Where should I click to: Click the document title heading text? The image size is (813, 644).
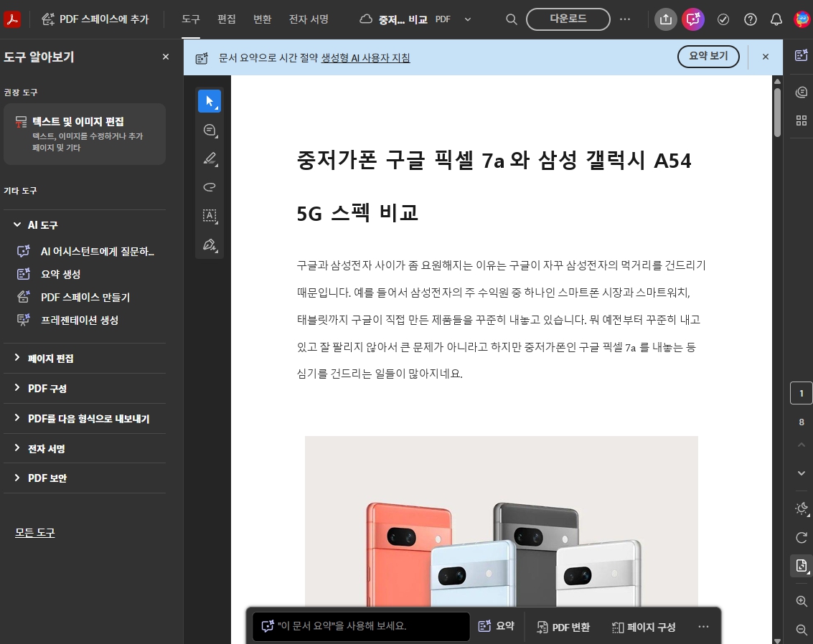[x=494, y=186]
